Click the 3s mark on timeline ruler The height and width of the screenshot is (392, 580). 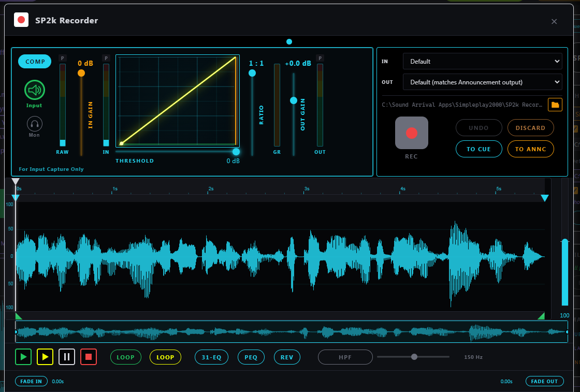[307, 189]
